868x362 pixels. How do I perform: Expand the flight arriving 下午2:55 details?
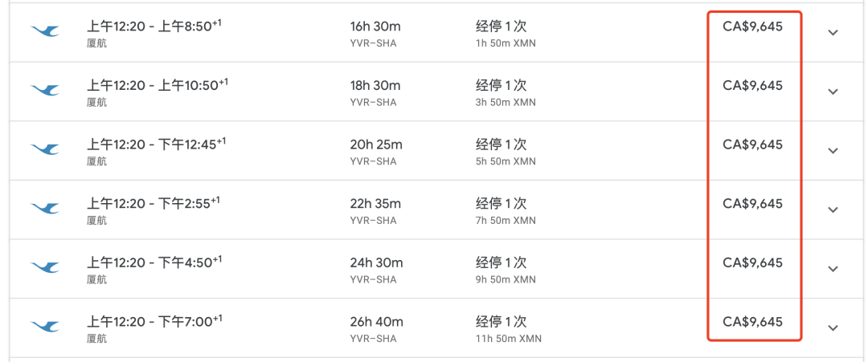833,210
